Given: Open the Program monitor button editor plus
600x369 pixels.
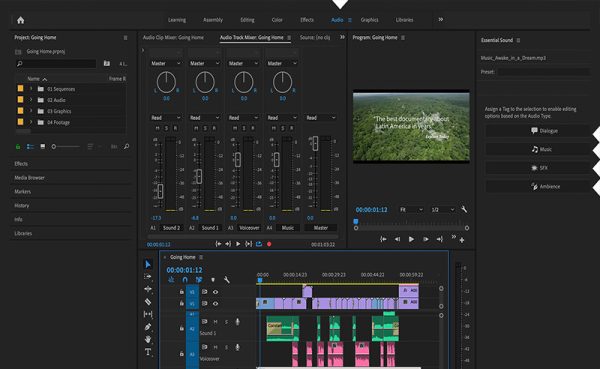Looking at the screenshot, I should (462, 240).
